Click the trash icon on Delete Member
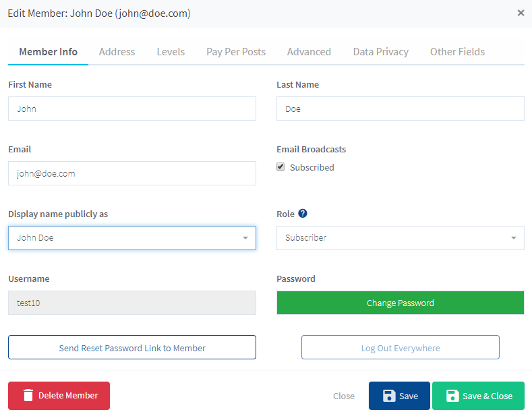This screenshot has height=418, width=532. click(x=28, y=395)
